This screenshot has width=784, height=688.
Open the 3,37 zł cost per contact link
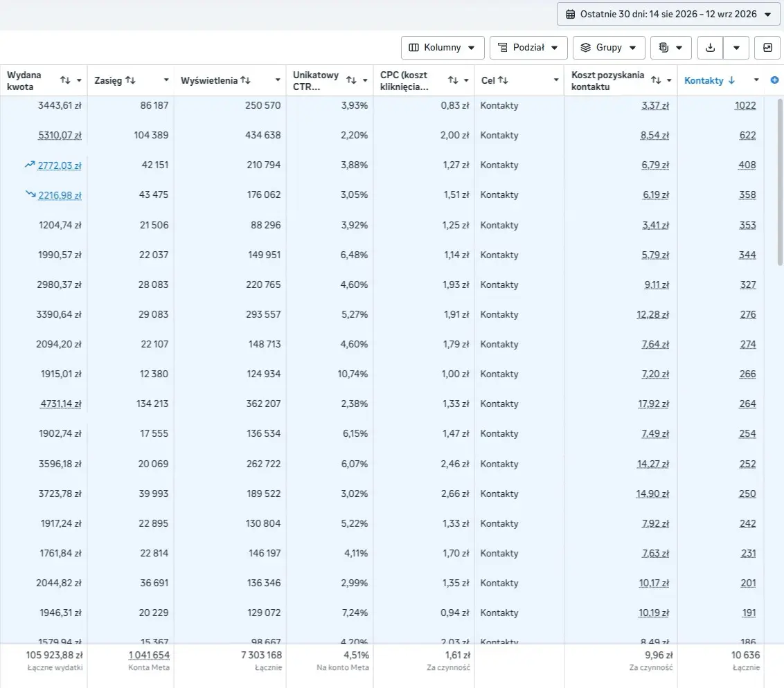(x=655, y=105)
